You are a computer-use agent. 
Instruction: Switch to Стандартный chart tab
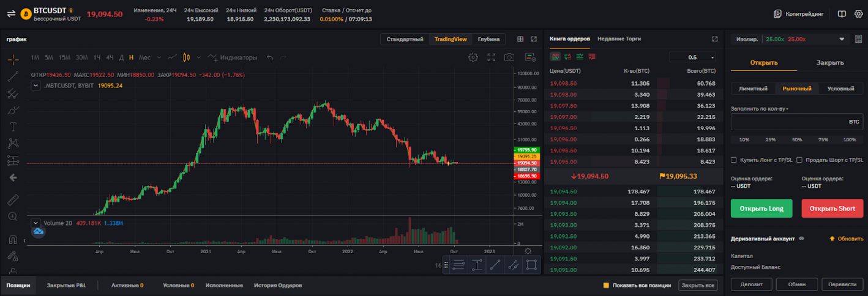click(x=405, y=39)
